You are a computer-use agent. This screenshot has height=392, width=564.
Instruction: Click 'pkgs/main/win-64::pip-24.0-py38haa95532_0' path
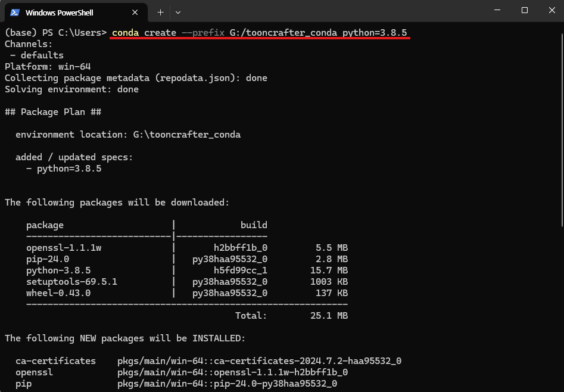click(x=227, y=384)
